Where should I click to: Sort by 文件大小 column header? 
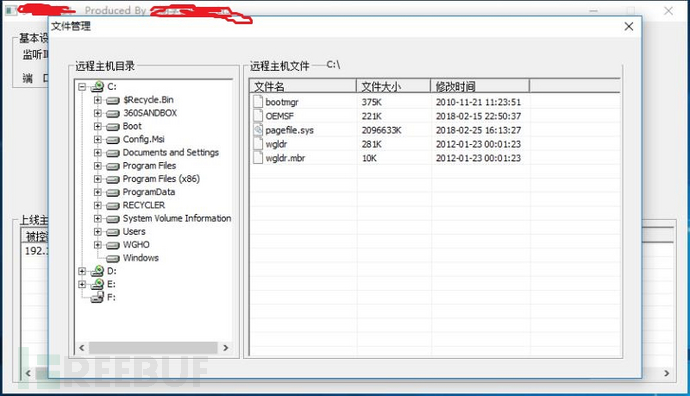(393, 86)
